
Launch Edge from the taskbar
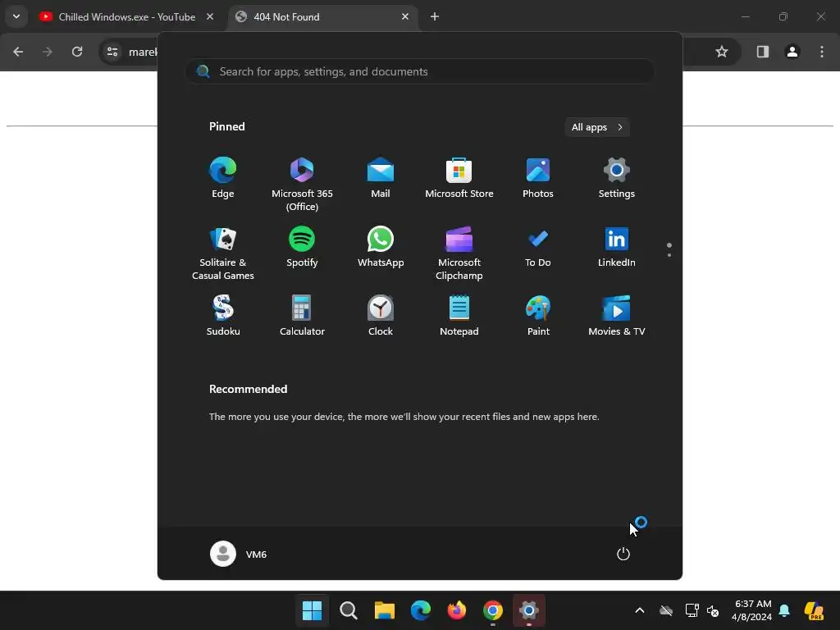coord(421,610)
